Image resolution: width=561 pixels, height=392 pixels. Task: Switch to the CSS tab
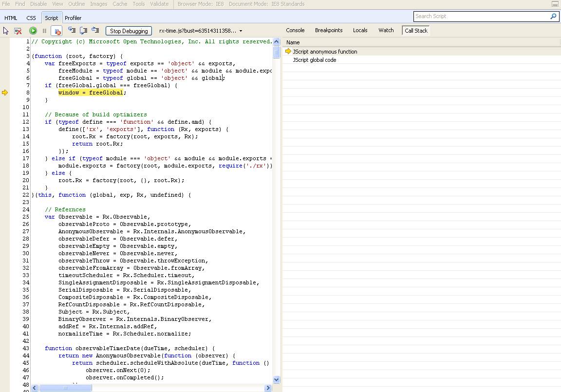coord(31,18)
